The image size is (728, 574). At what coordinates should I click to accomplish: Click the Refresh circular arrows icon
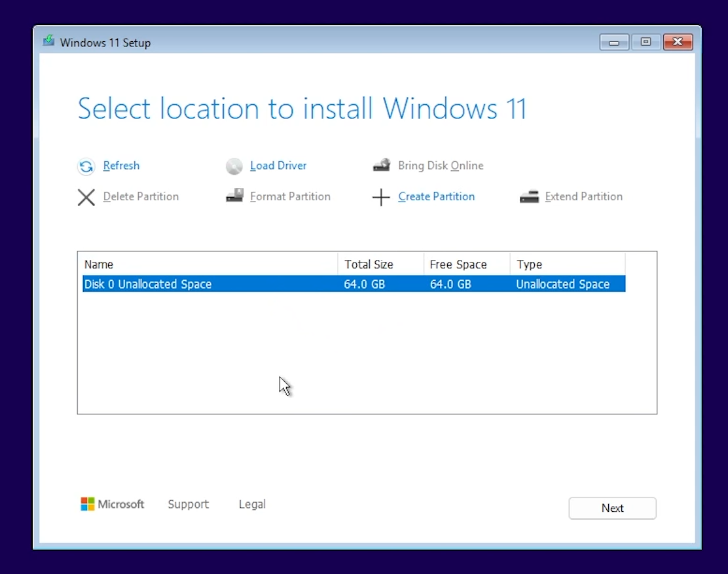pyautogui.click(x=86, y=167)
